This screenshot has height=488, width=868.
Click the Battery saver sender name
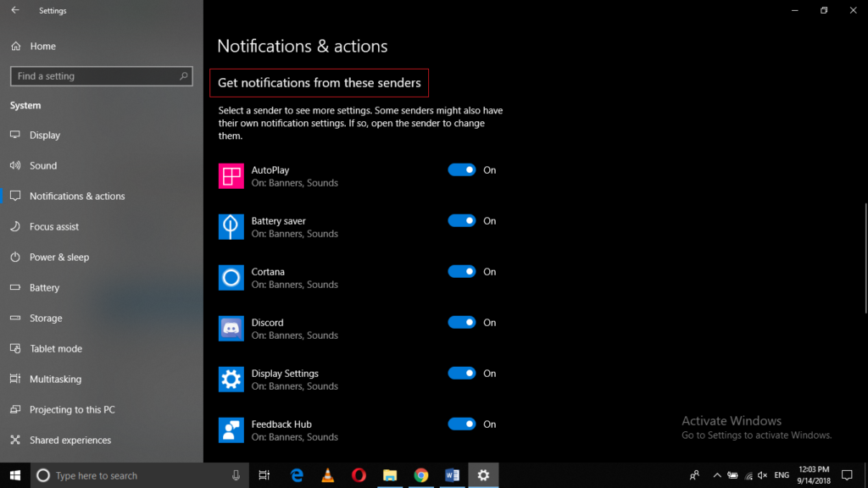click(278, 221)
